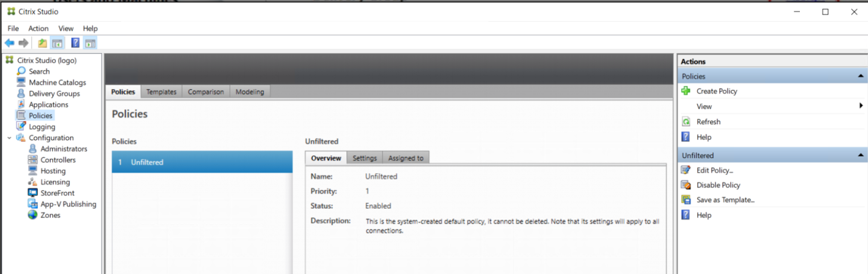The width and height of the screenshot is (868, 274).
Task: Select the Unfiltered policy row in list
Action: tap(202, 162)
